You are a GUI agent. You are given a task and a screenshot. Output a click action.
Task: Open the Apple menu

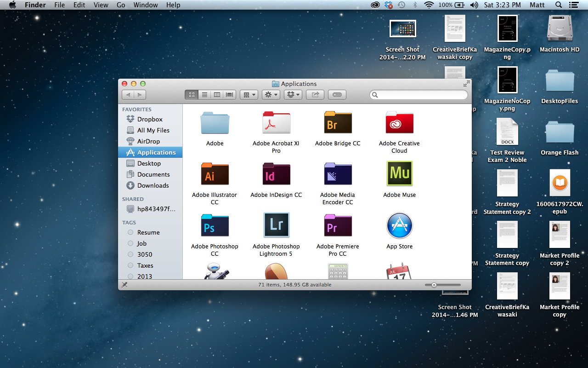[x=12, y=5]
